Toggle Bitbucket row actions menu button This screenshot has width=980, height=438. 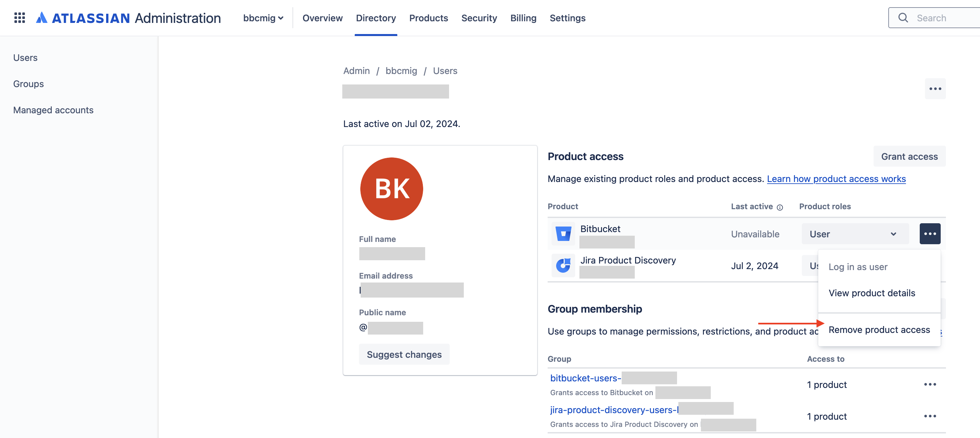coord(930,234)
